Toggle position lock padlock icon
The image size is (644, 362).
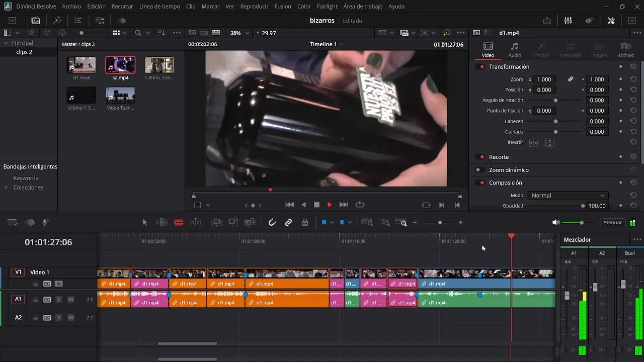tap(305, 222)
